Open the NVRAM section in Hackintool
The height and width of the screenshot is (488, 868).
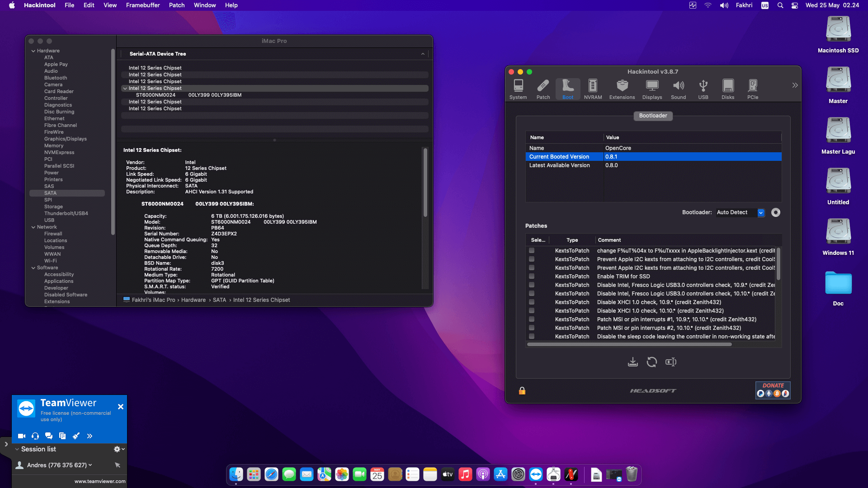[x=593, y=89]
